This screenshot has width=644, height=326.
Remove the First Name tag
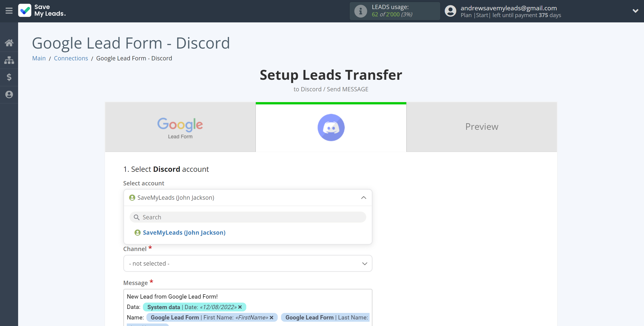[x=271, y=318]
